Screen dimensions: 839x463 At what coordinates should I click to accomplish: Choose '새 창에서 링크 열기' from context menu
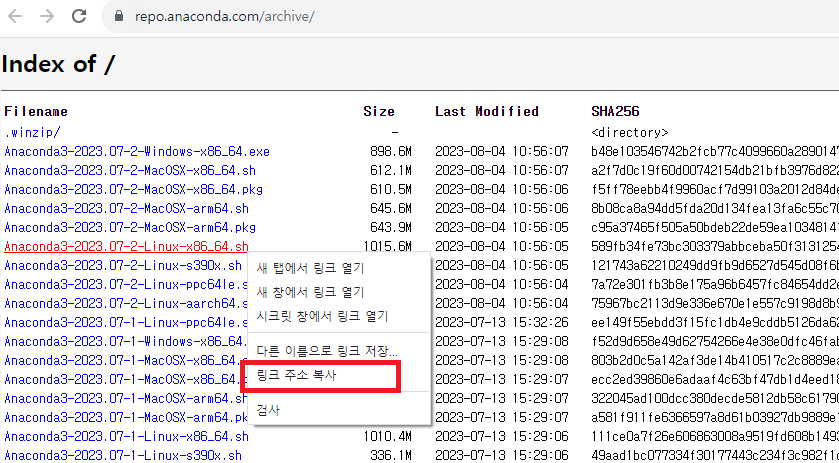[310, 292]
